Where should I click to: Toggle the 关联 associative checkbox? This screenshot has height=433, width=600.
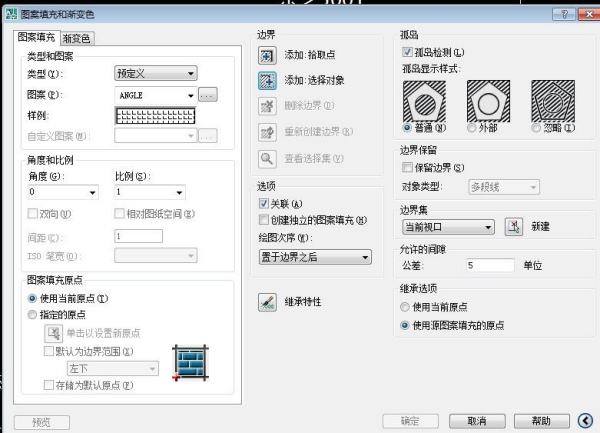pos(264,203)
